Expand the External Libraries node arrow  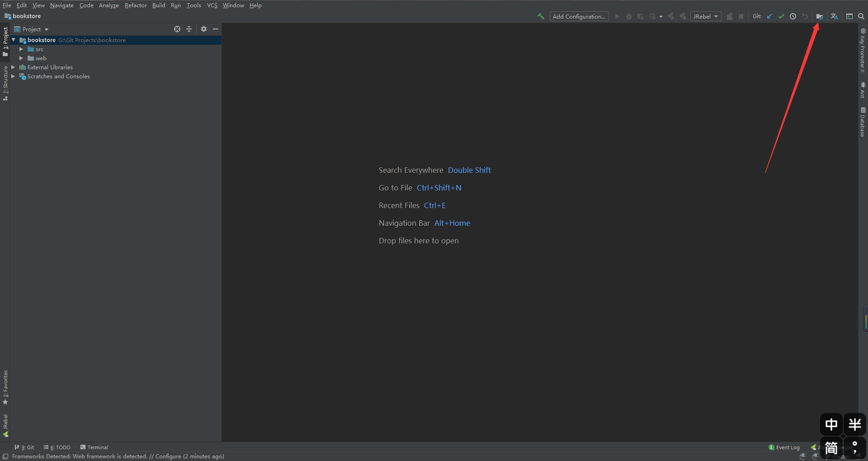click(x=13, y=67)
